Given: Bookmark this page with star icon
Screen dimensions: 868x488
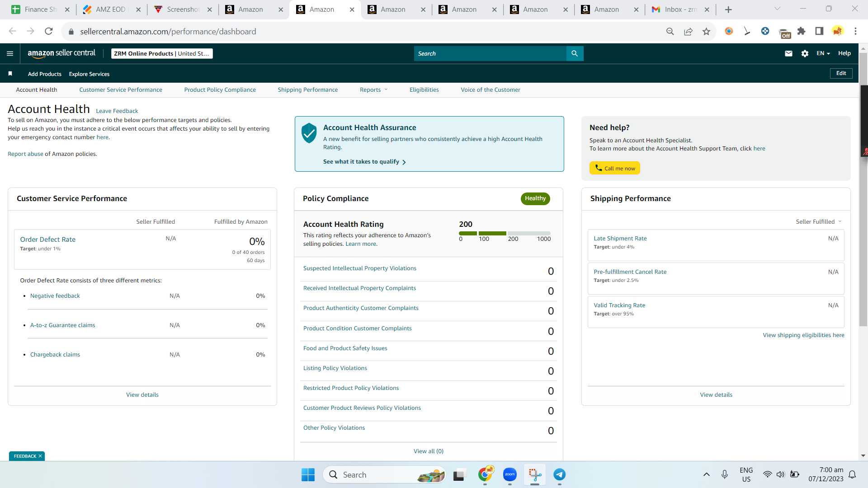Looking at the screenshot, I should [x=706, y=31].
